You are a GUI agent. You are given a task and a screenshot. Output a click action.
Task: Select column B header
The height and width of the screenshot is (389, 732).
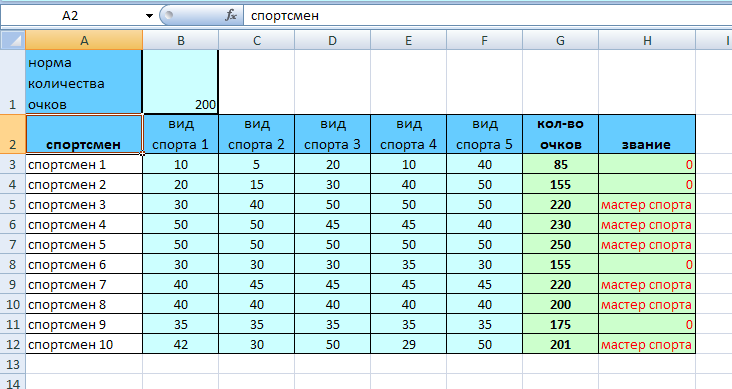(181, 40)
